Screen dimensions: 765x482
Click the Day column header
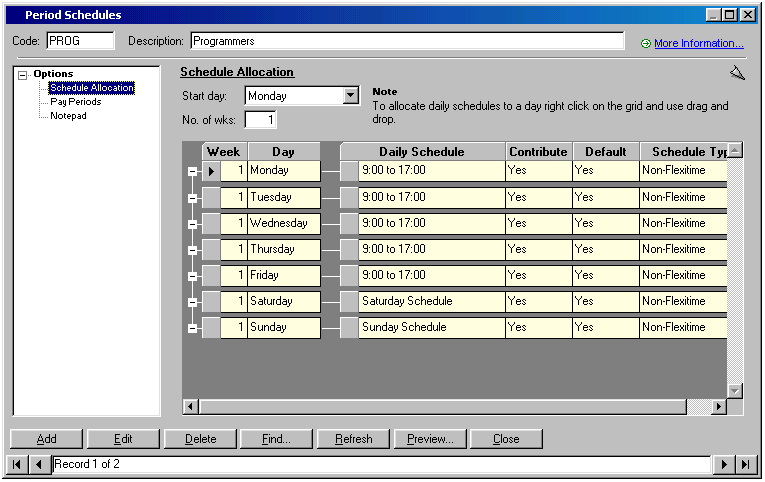(283, 151)
